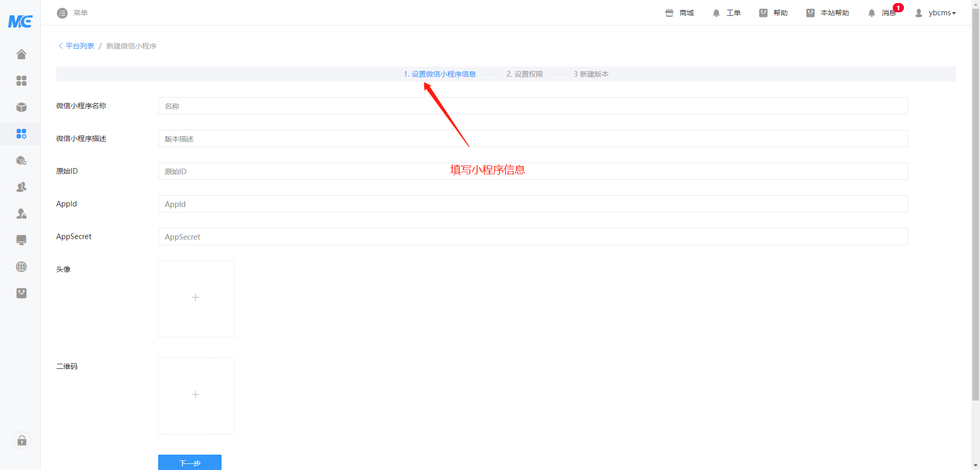Viewport: 980px width, 470px height.
Task: Focus the AppSecret input field
Action: pyautogui.click(x=533, y=237)
